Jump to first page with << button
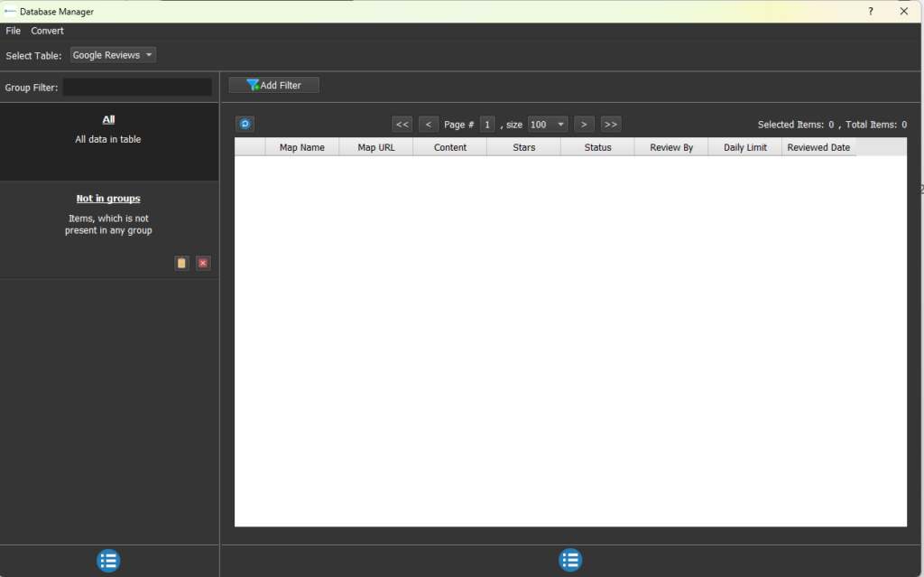Viewport: 924px width, 577px height. point(402,125)
